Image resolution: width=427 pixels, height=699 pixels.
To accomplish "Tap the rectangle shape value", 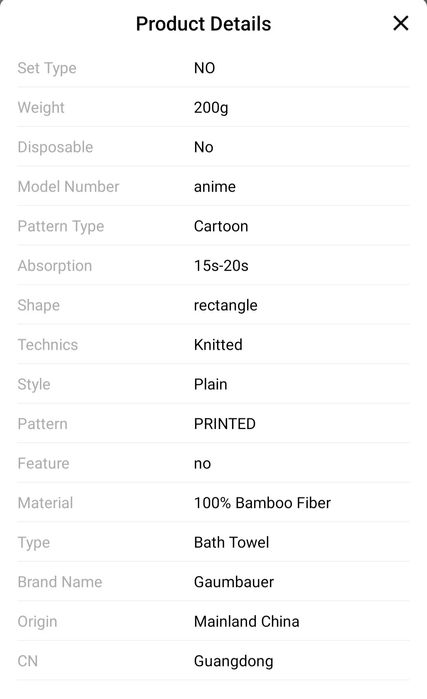I will coord(226,305).
